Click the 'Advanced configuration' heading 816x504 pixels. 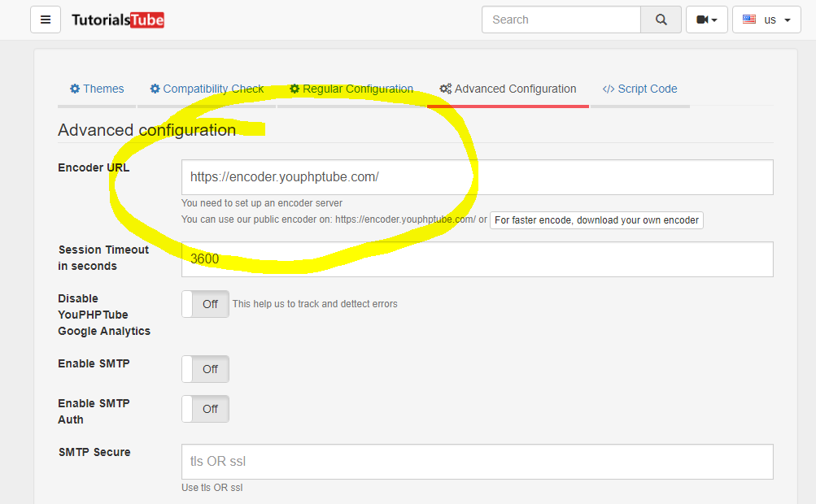pyautogui.click(x=146, y=129)
